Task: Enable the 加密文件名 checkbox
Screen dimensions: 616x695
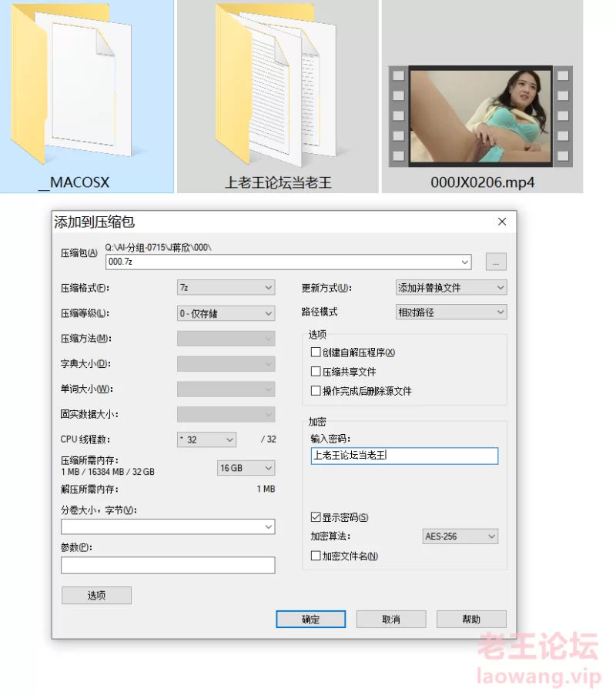Action: tap(316, 556)
